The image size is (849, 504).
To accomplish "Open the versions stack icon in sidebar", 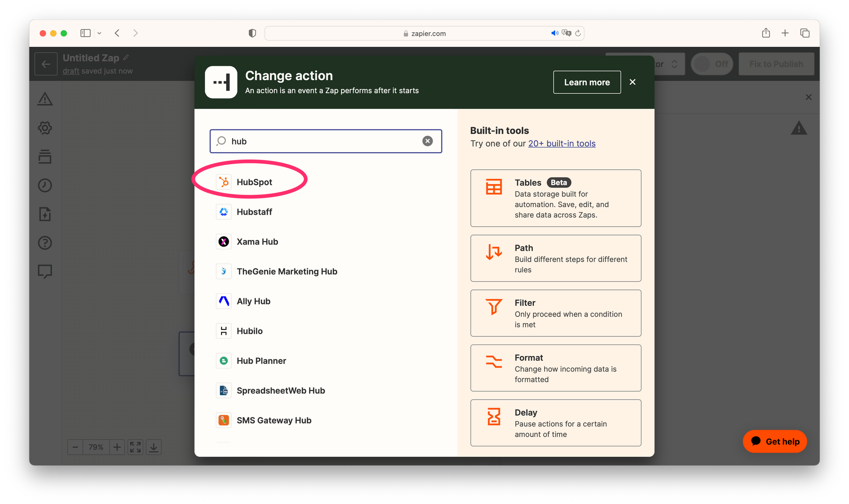I will point(45,157).
